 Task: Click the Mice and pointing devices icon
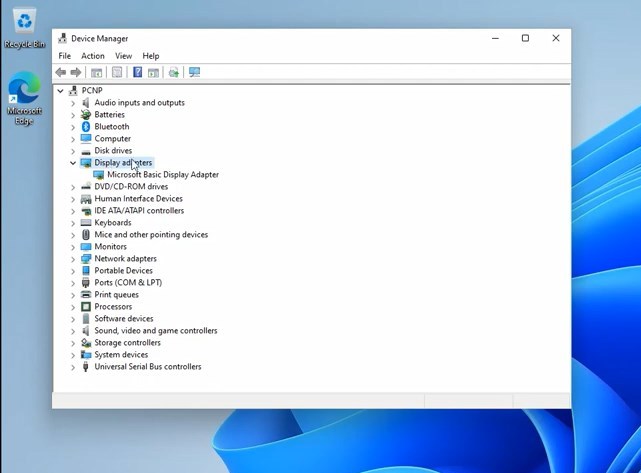[86, 235]
